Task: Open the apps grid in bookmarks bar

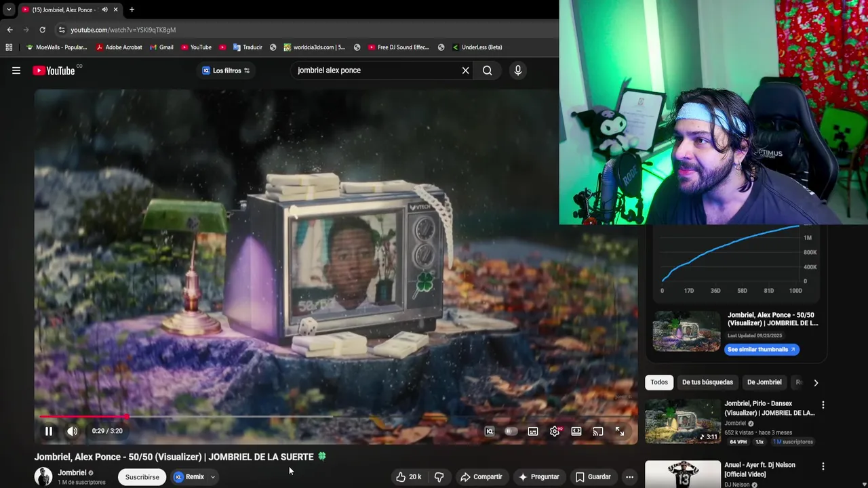Action: point(9,47)
